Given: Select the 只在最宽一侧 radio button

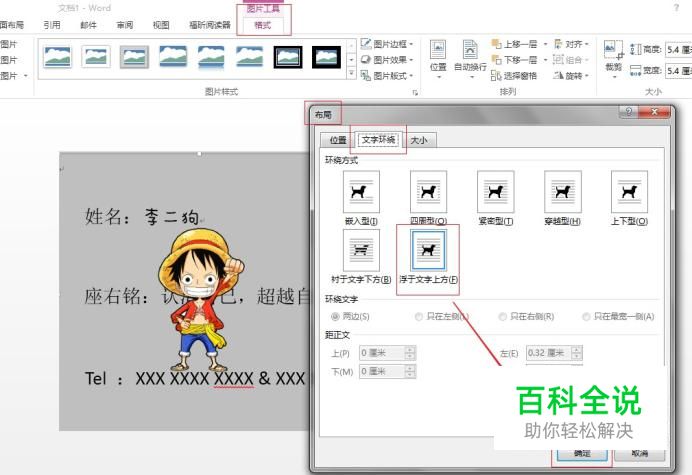Looking at the screenshot, I should (x=586, y=317).
